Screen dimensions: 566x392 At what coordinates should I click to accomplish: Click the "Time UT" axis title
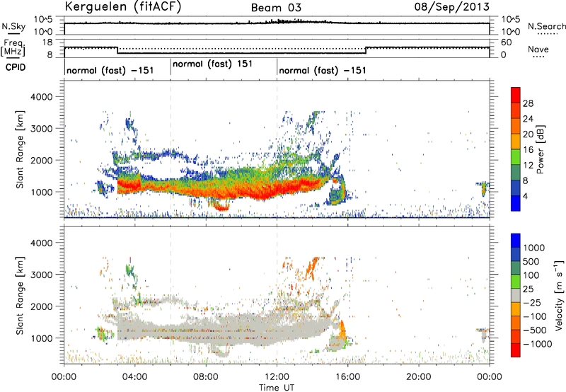point(277,387)
